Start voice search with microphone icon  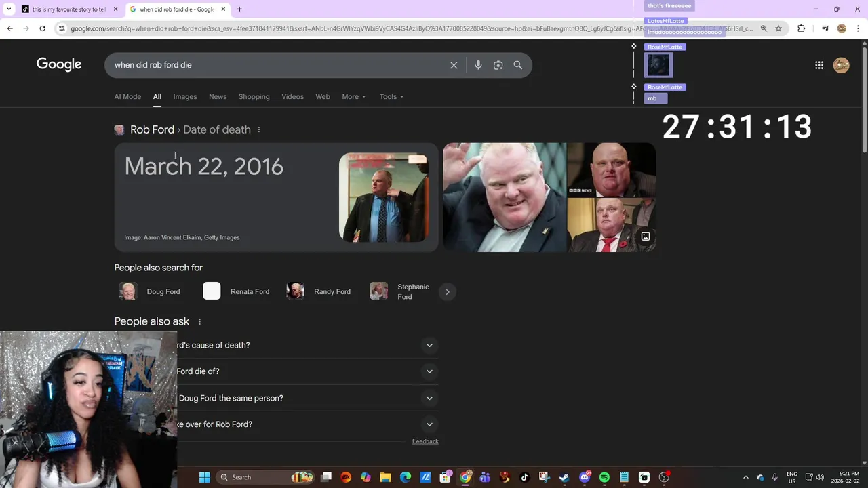coord(478,65)
